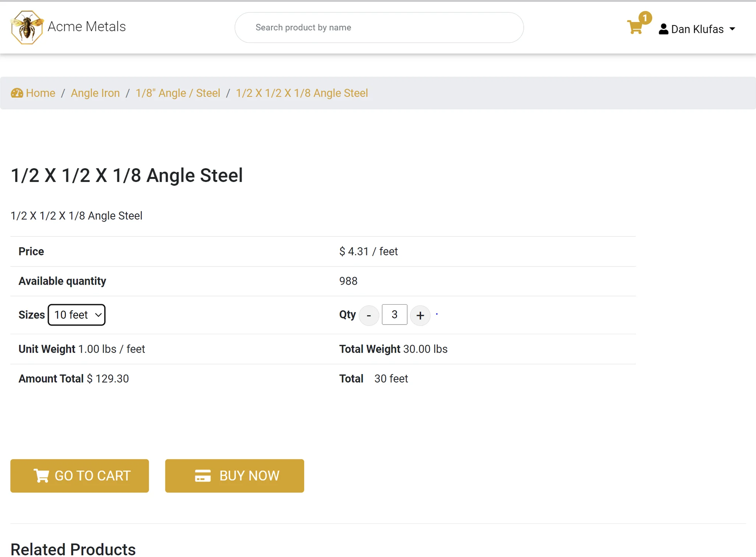Open 1/8" Angle / Steel breadcrumb link

tap(178, 93)
